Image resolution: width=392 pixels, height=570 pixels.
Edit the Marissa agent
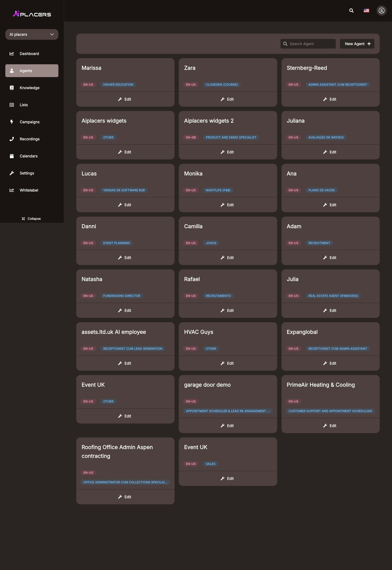click(125, 99)
